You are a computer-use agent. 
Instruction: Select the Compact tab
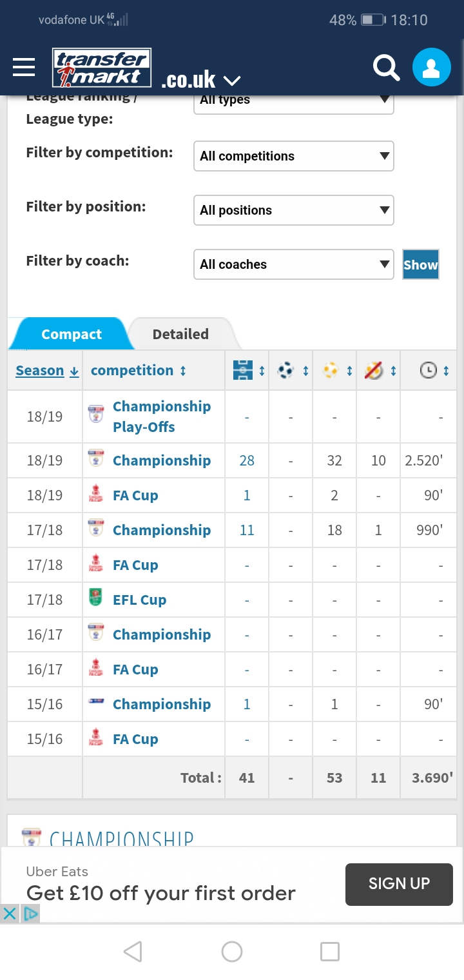tap(71, 334)
